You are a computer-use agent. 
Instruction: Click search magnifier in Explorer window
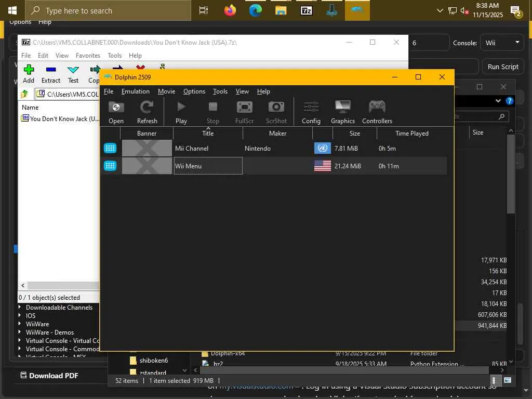501,117
